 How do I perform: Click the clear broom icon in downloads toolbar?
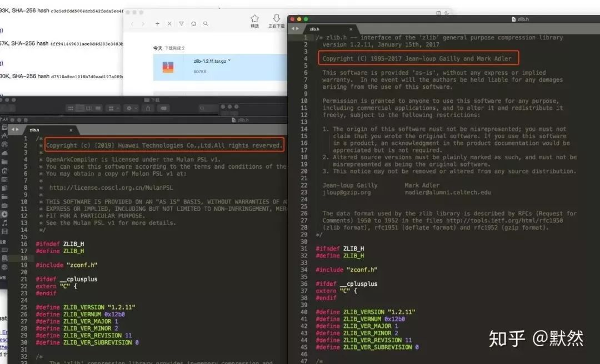point(194,24)
